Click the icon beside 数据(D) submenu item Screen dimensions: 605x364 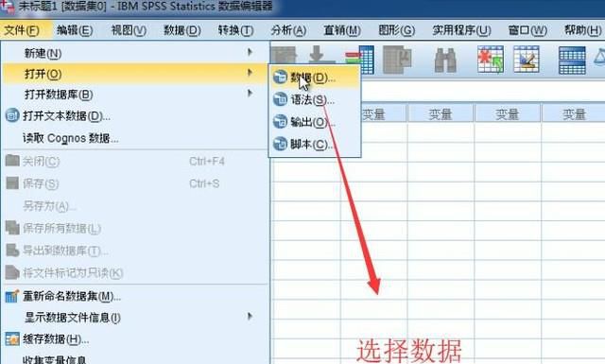coord(280,77)
